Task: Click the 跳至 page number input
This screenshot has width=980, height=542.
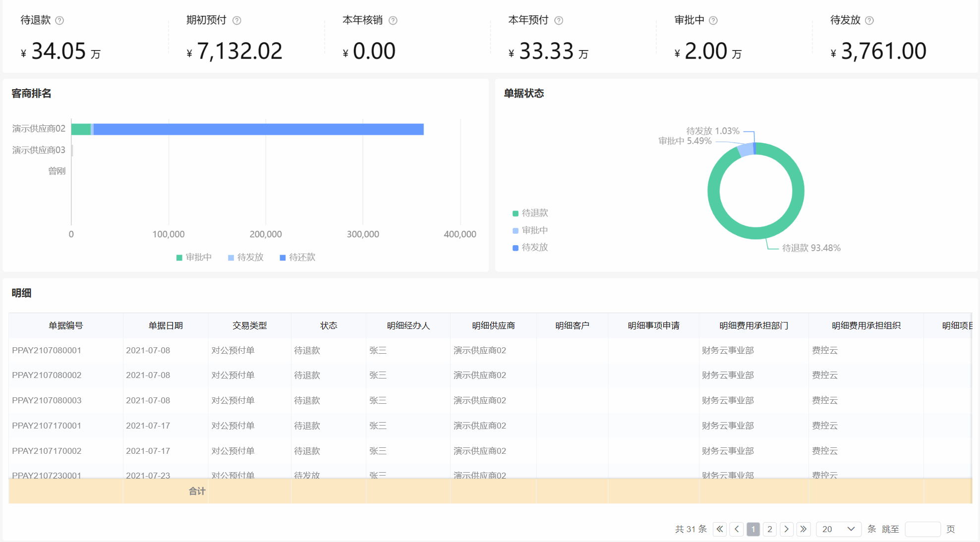Action: coord(922,529)
